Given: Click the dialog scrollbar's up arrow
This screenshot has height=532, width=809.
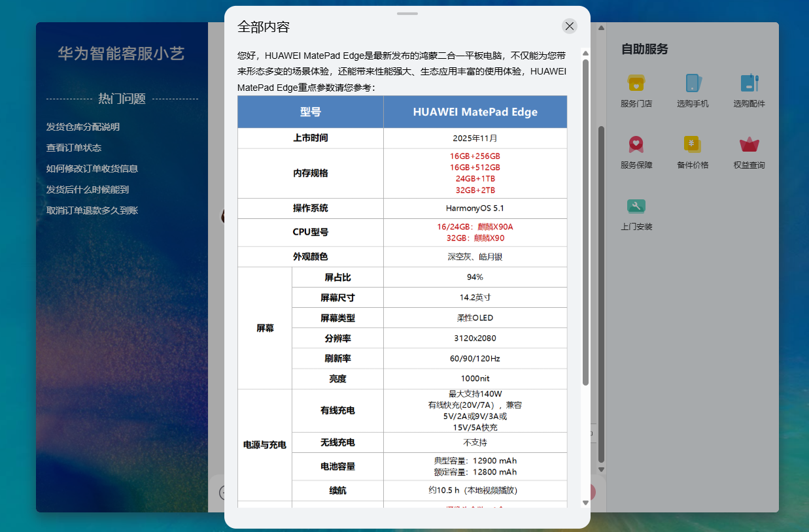Looking at the screenshot, I should [585, 54].
